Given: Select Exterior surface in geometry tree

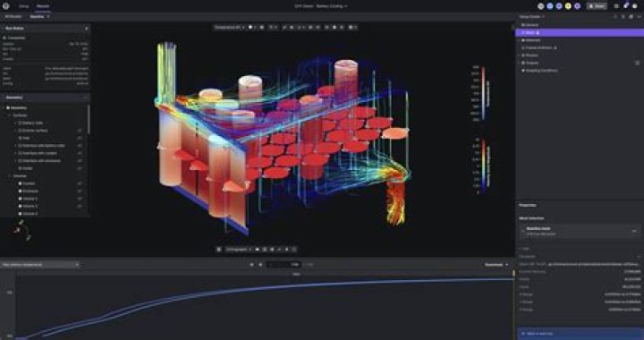Looking at the screenshot, I should [35, 131].
